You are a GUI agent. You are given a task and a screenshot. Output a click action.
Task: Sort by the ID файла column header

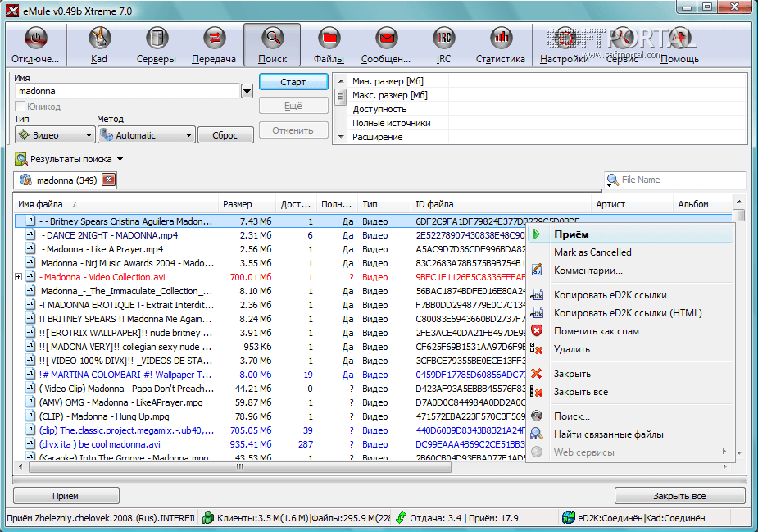(502, 204)
